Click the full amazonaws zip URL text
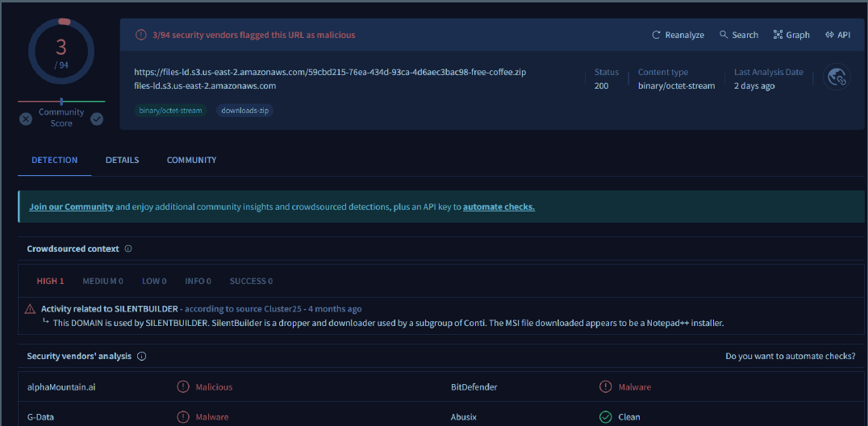The image size is (868, 426). coord(330,73)
